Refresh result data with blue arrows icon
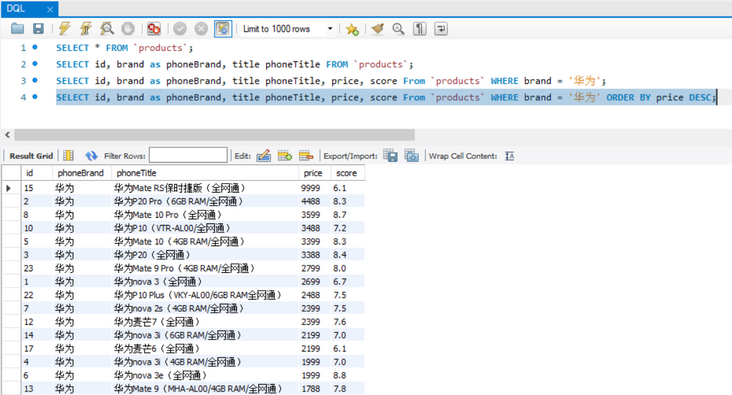 pyautogui.click(x=91, y=155)
